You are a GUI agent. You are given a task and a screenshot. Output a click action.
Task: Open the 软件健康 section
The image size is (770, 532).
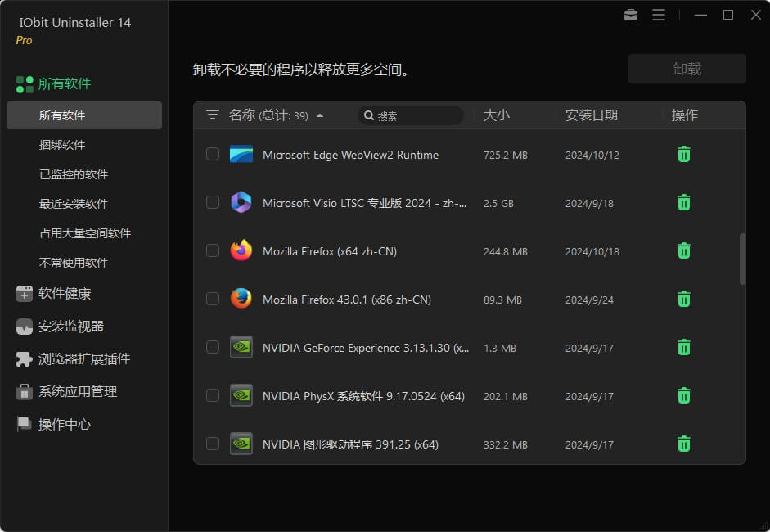click(x=65, y=294)
